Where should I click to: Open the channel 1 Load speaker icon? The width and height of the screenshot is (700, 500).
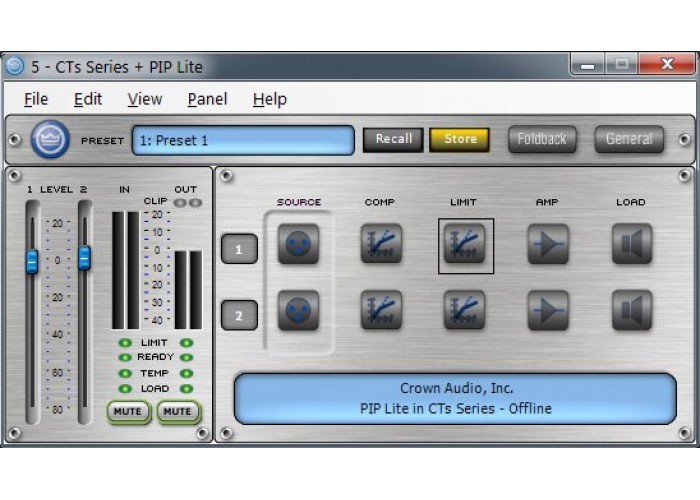632,244
